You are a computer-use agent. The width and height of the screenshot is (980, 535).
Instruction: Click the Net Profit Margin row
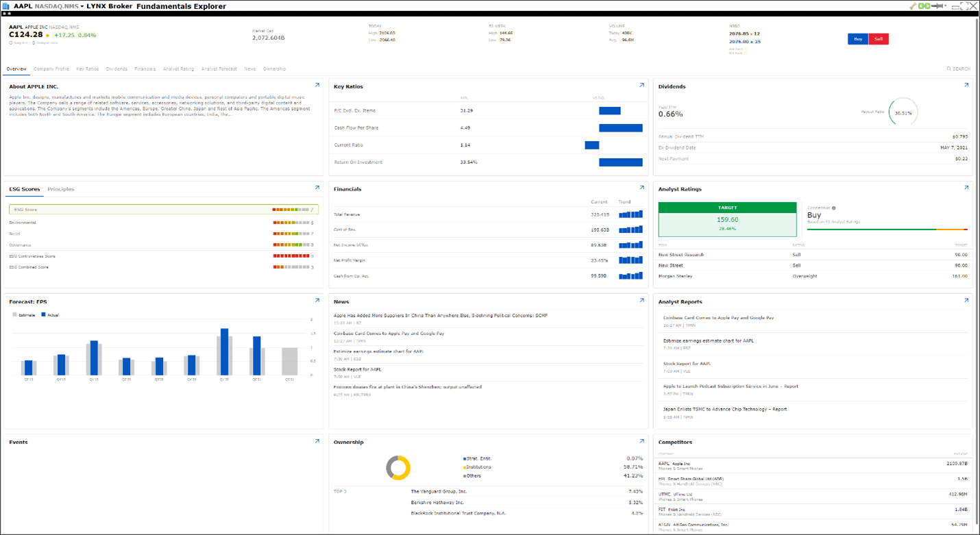click(x=488, y=260)
